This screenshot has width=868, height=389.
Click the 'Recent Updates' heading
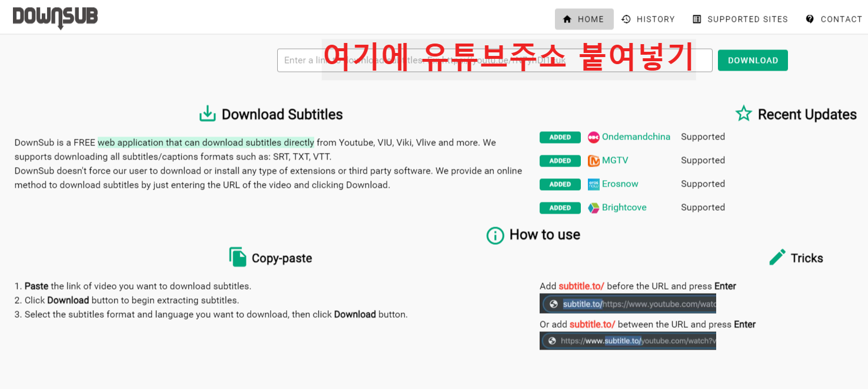pyautogui.click(x=807, y=114)
